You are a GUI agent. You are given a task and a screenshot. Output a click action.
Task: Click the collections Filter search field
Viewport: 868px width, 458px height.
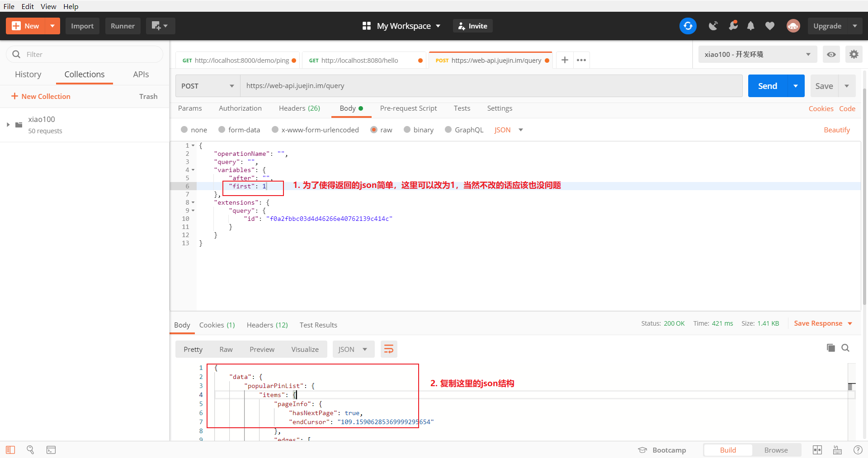[85, 54]
